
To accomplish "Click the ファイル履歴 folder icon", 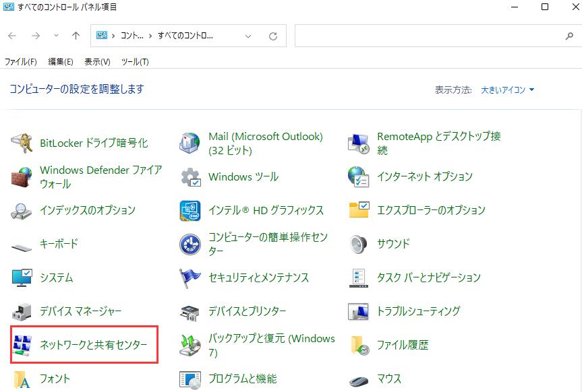I will (359, 346).
